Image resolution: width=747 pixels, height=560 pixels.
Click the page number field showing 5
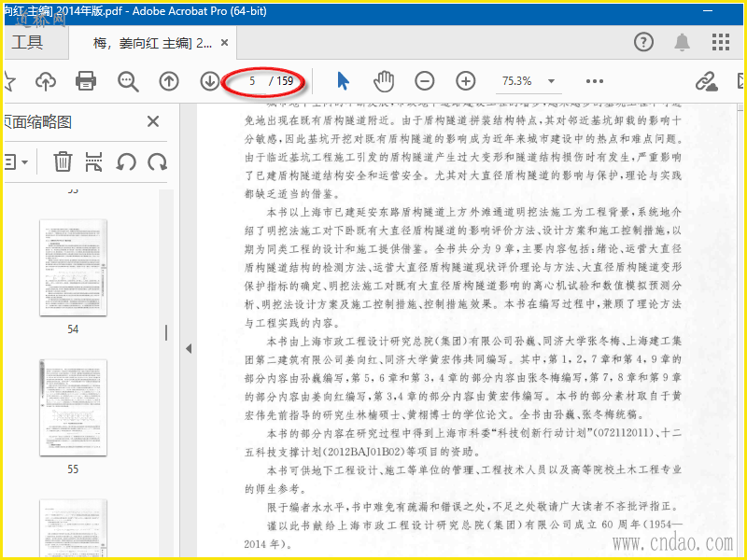pyautogui.click(x=252, y=81)
